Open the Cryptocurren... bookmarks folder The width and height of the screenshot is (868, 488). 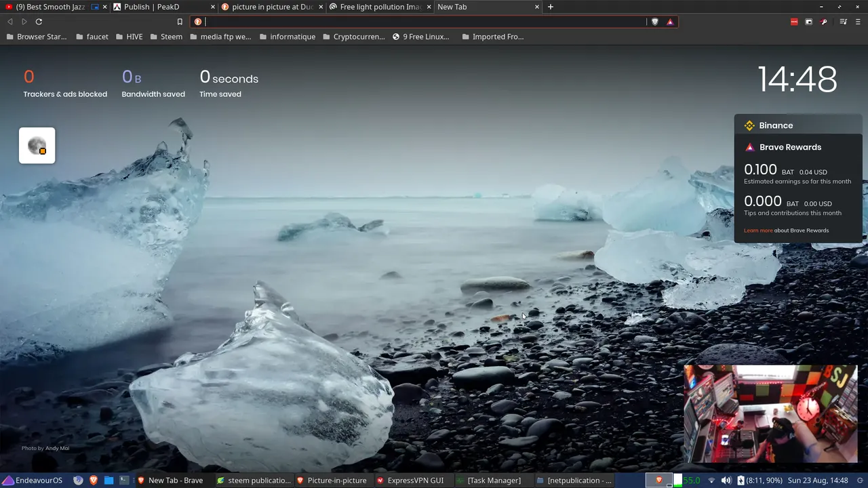tap(353, 37)
